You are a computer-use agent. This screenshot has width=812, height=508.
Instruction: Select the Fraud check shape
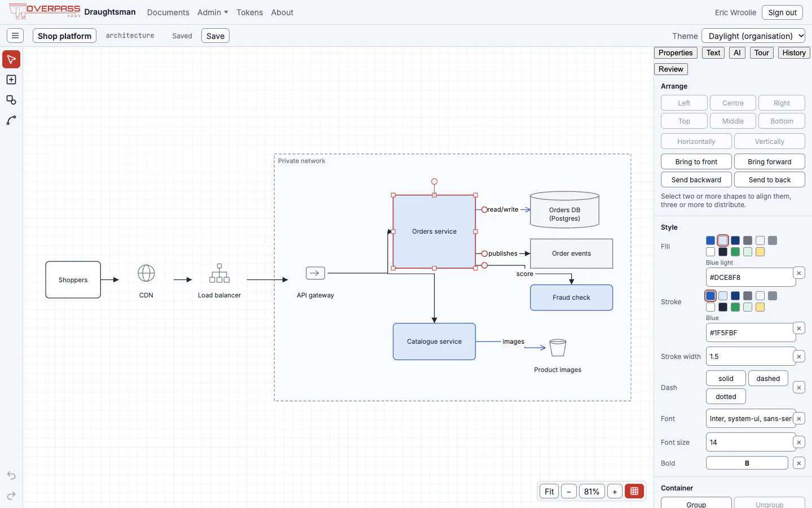[x=571, y=297]
